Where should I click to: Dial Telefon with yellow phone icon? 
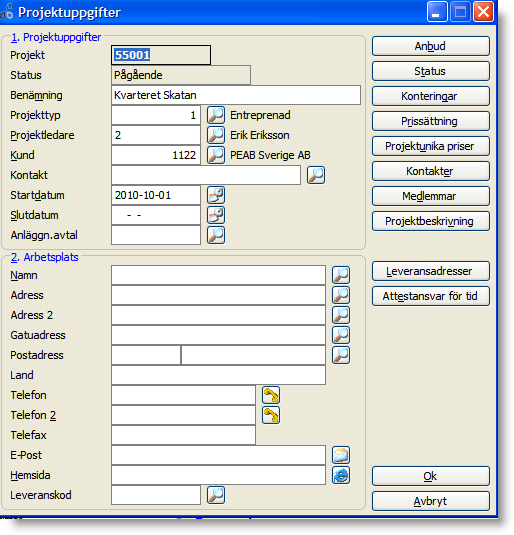pos(271,395)
